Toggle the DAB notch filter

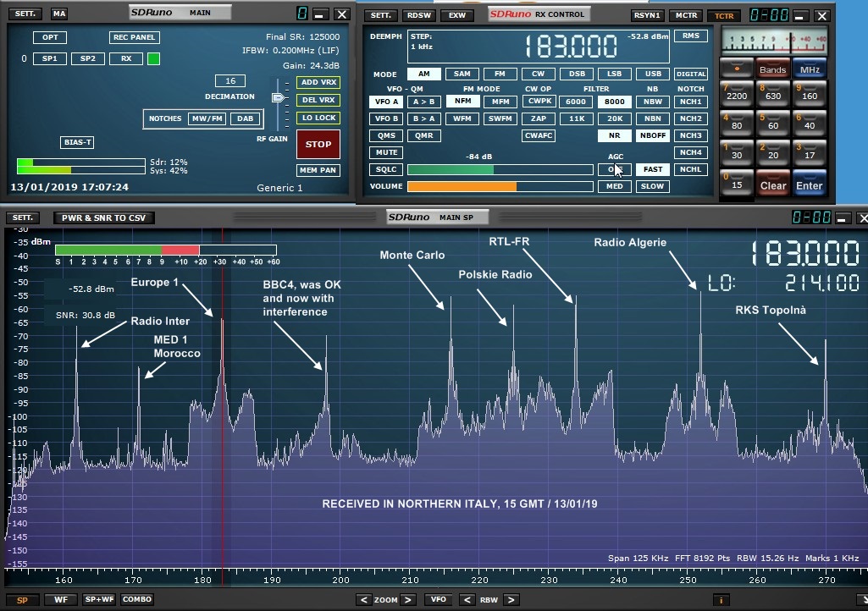coord(246,118)
